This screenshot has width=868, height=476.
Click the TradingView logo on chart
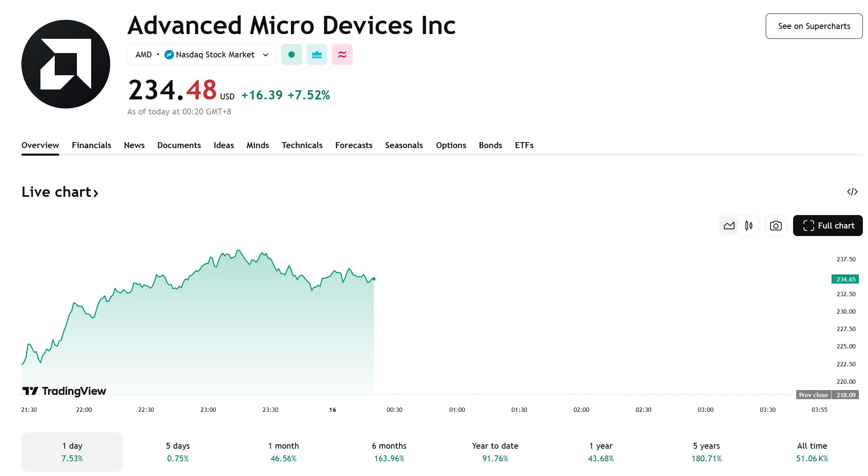[x=64, y=391]
